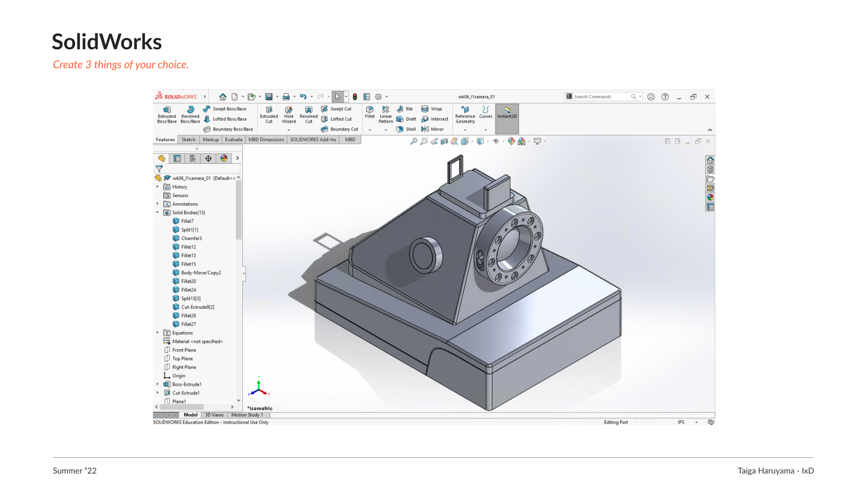Click the Motion Study 1 tab
Viewport: 868px width, 488px height.
[x=247, y=415]
